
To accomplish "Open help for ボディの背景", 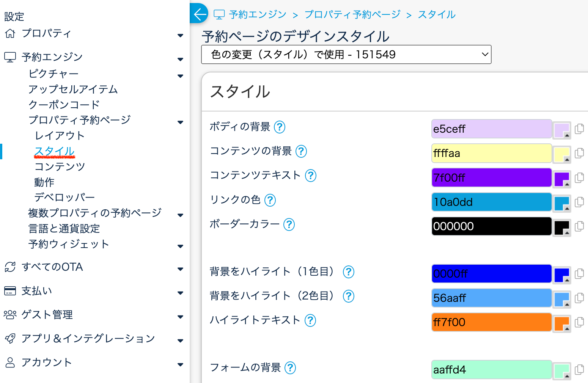I will [280, 127].
